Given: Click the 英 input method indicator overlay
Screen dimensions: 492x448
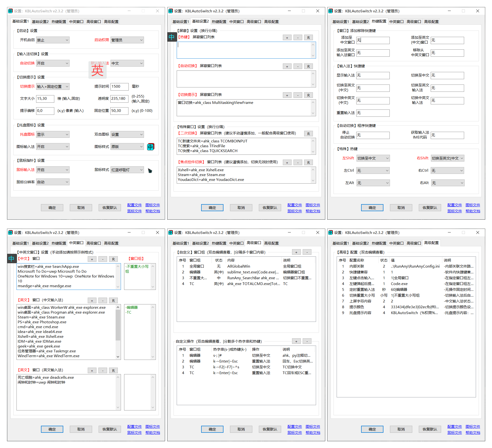Looking at the screenshot, I should (97, 70).
